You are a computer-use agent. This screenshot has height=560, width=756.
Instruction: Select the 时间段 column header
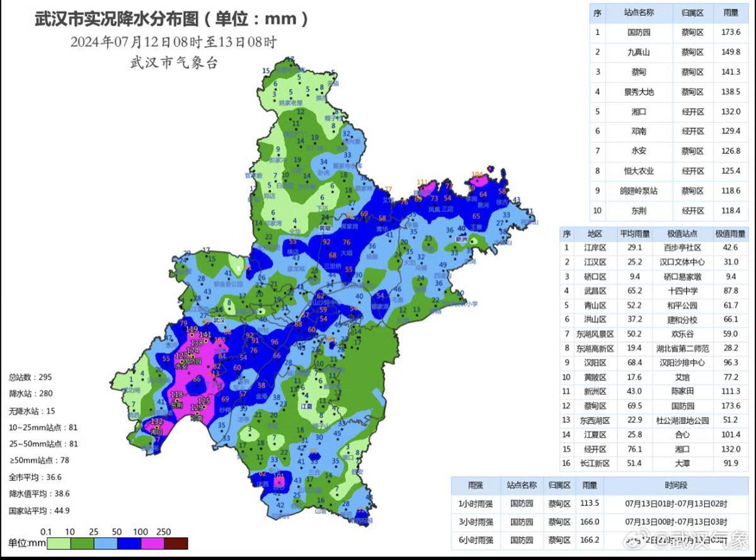[x=675, y=486]
